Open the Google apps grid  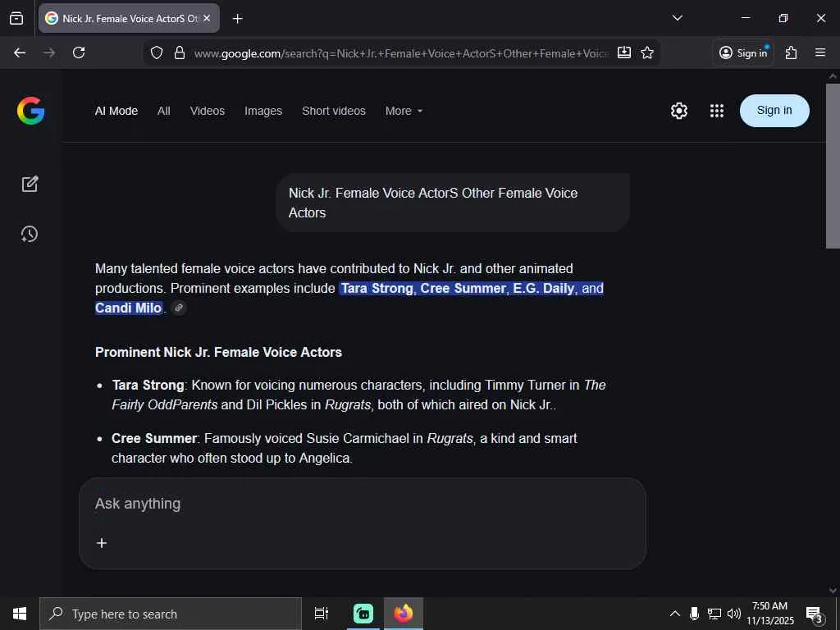(x=717, y=111)
